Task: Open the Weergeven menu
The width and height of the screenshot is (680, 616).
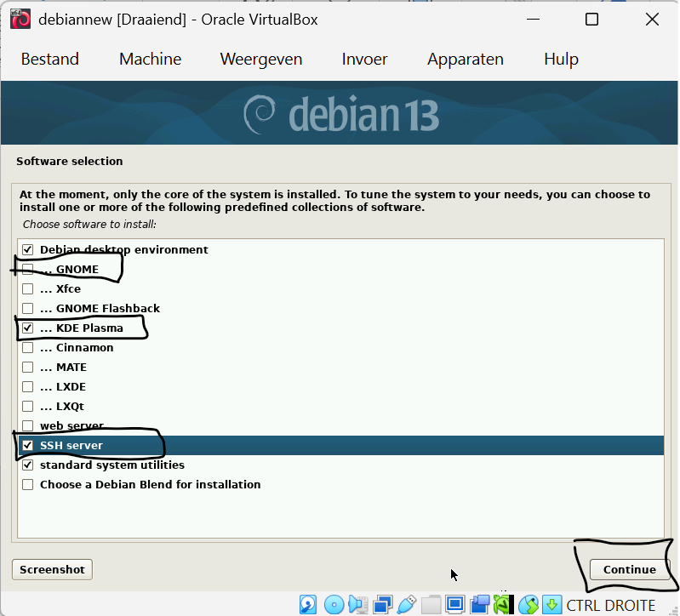Action: (x=261, y=59)
